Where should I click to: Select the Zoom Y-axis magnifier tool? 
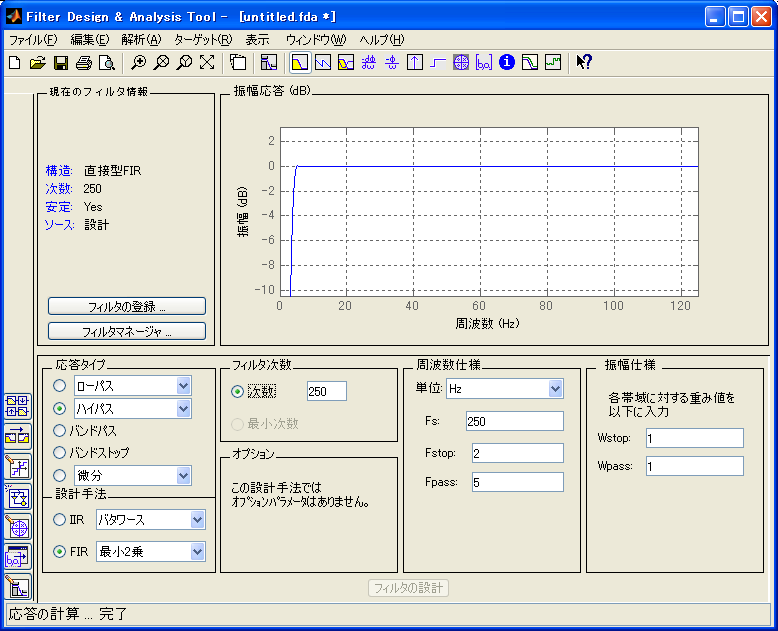point(184,63)
